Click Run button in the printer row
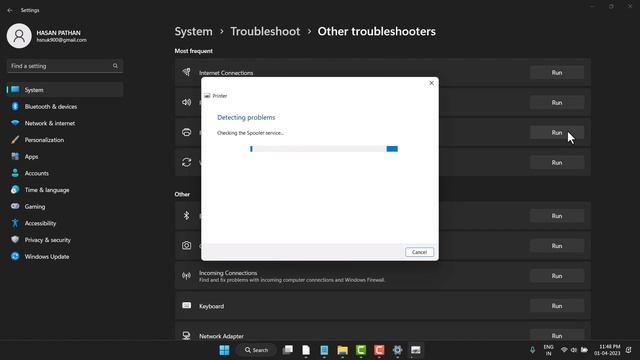640x360 pixels. [557, 133]
